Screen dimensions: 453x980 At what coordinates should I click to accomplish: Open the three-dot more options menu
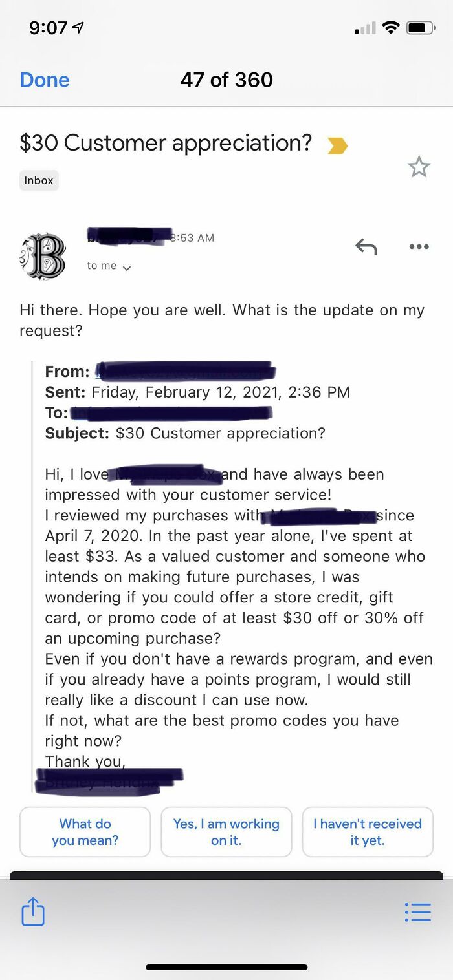click(419, 246)
